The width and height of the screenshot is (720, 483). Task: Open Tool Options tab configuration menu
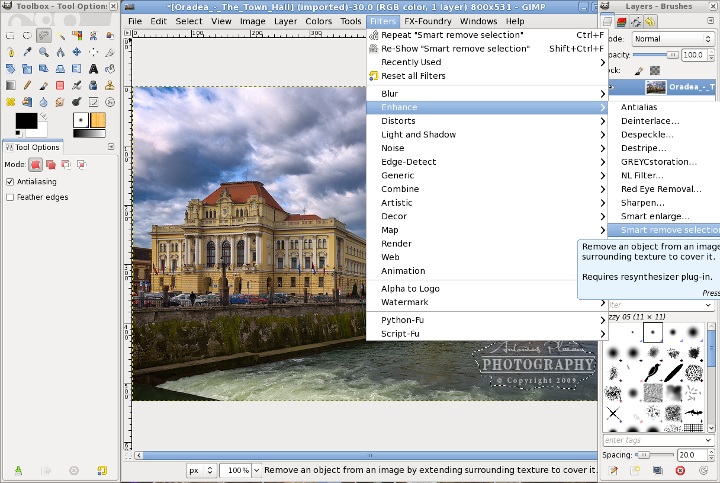(111, 146)
